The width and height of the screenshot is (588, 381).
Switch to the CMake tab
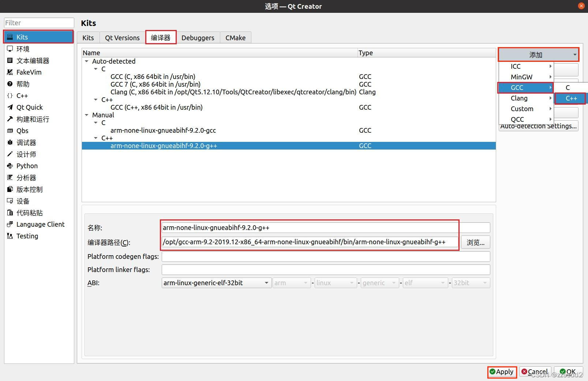(236, 38)
